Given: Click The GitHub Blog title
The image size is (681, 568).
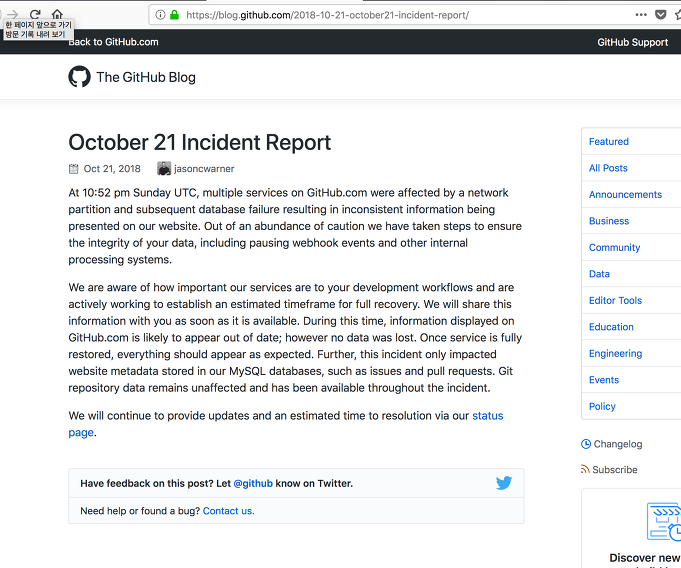Looking at the screenshot, I should tap(146, 77).
